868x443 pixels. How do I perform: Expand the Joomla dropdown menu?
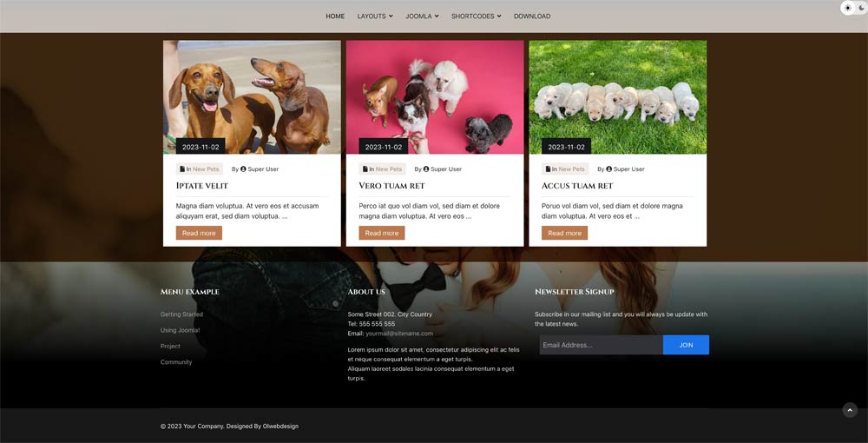(x=422, y=16)
